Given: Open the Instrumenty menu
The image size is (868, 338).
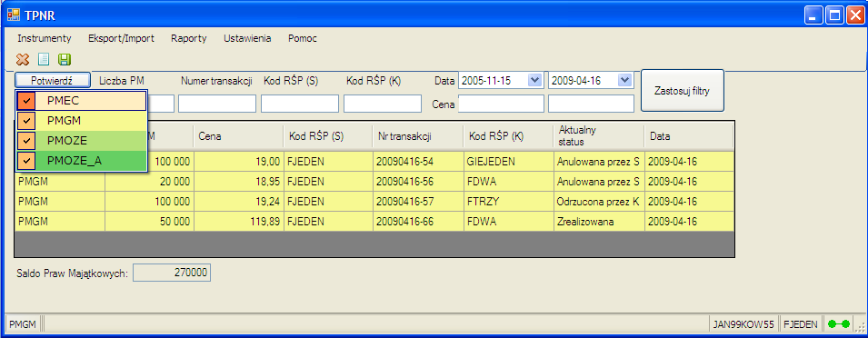Looking at the screenshot, I should (x=45, y=38).
